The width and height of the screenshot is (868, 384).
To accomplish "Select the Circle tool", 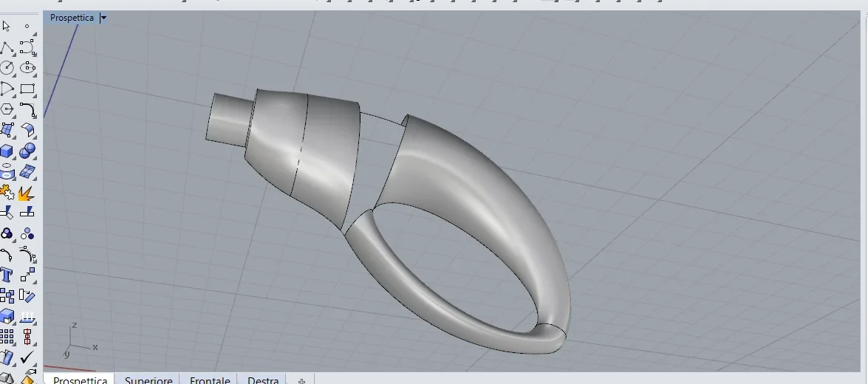I will click(7, 67).
